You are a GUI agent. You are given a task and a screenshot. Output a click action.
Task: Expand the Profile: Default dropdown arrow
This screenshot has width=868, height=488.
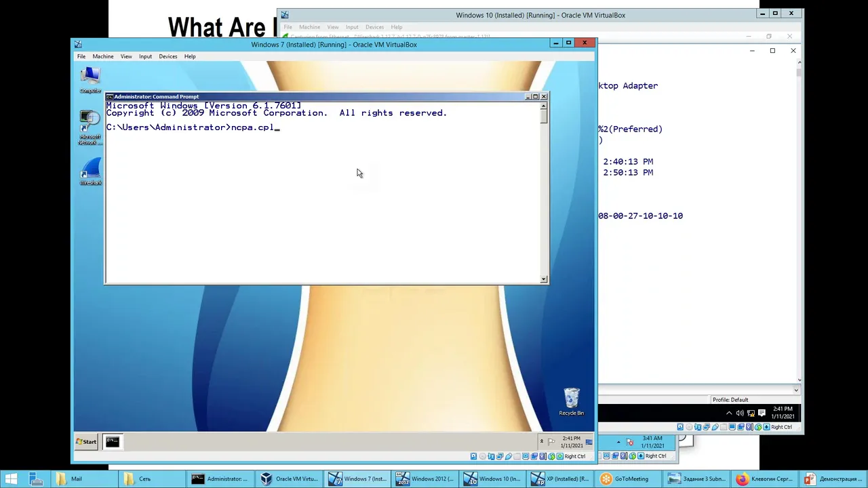click(x=796, y=390)
